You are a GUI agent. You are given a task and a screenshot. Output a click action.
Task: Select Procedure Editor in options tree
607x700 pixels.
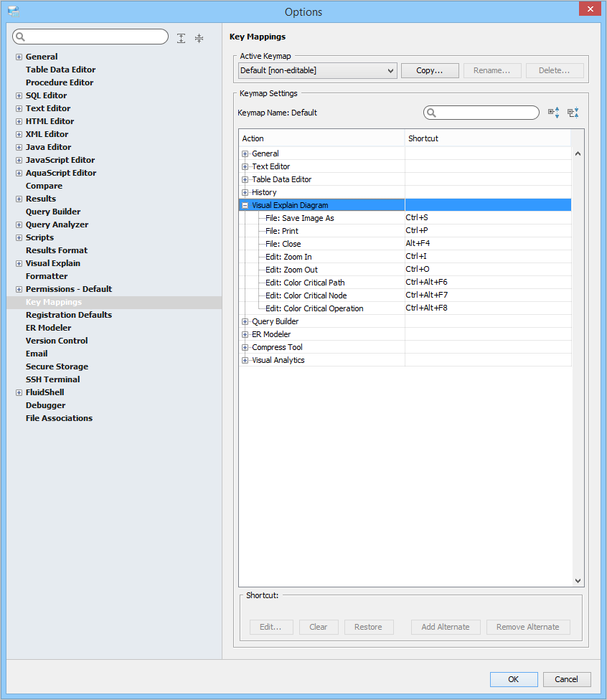click(60, 82)
